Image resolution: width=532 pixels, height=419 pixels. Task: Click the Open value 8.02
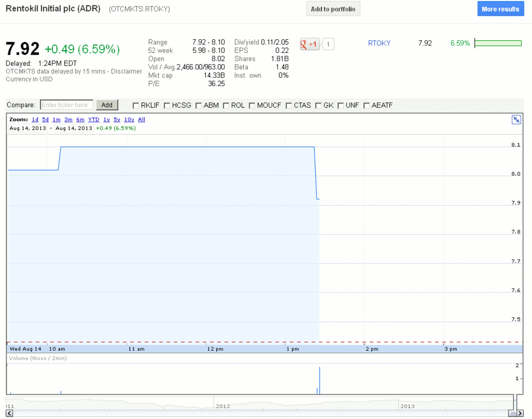tap(218, 58)
